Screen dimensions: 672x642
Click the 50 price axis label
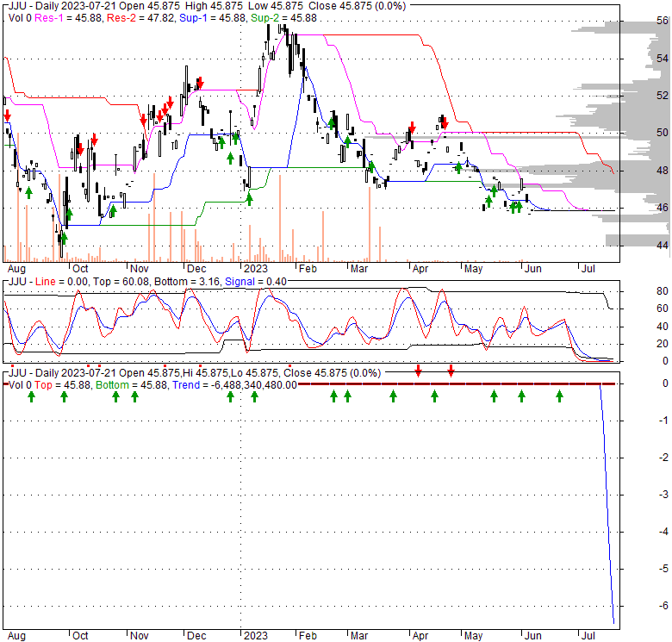[x=663, y=133]
